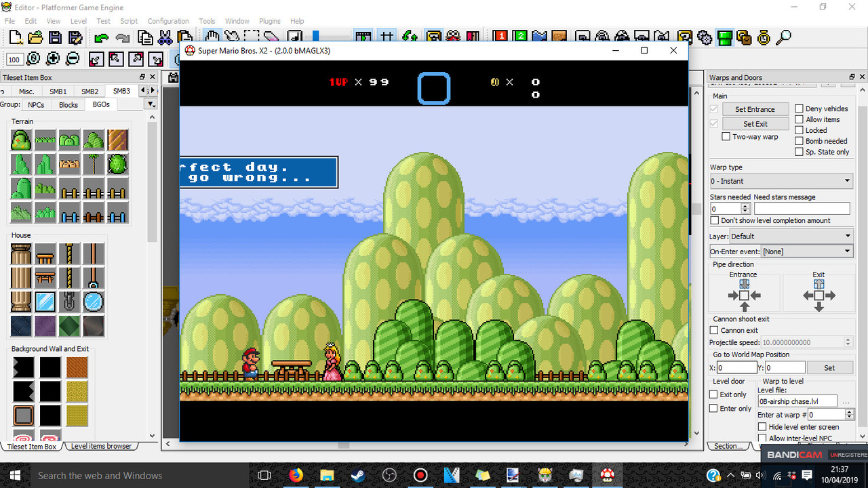Viewport: 868px width, 488px height.
Task: Click the Set Exit button
Action: point(755,124)
